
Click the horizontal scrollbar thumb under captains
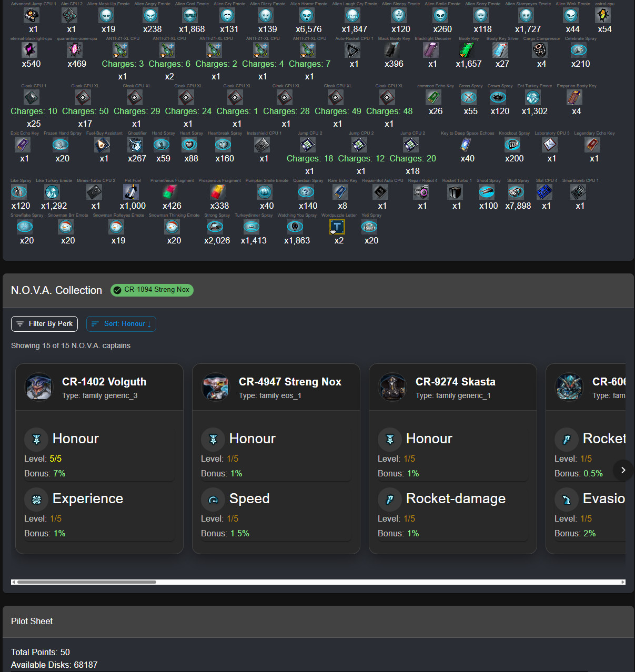click(87, 582)
